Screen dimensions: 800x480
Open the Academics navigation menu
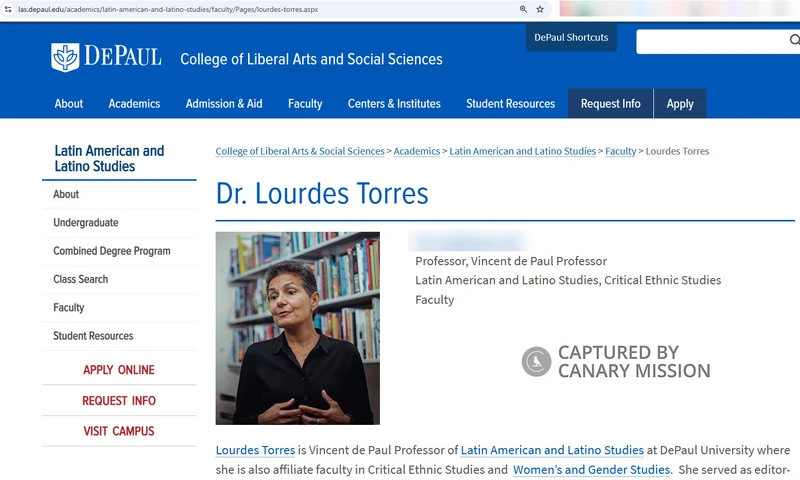click(x=134, y=104)
